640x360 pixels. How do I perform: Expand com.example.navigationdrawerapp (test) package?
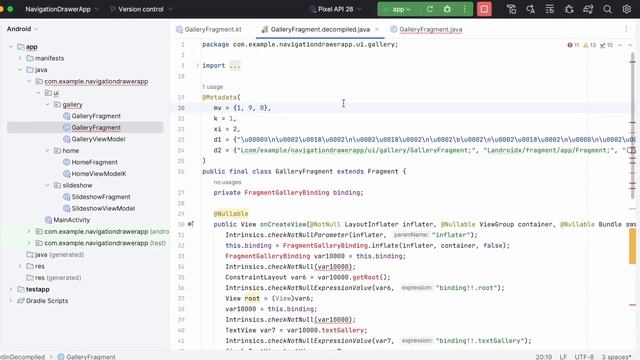(x=29, y=243)
